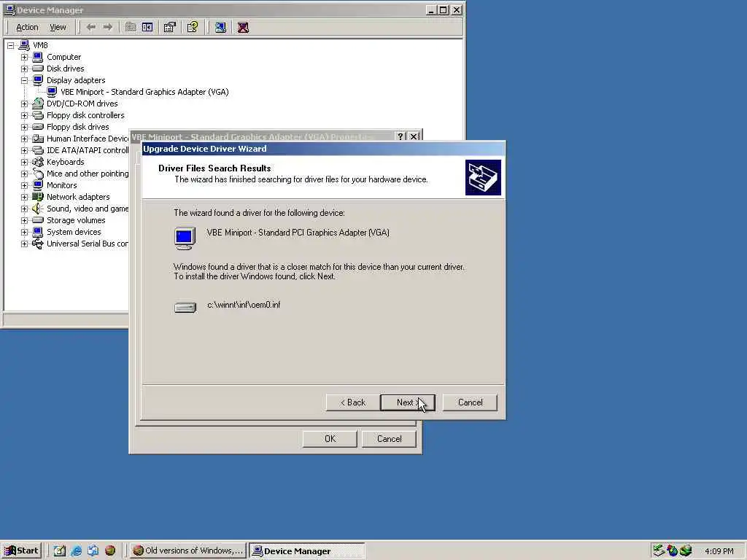Toggle the Show/Hide console tree icon
The image size is (747, 560).
click(147, 27)
